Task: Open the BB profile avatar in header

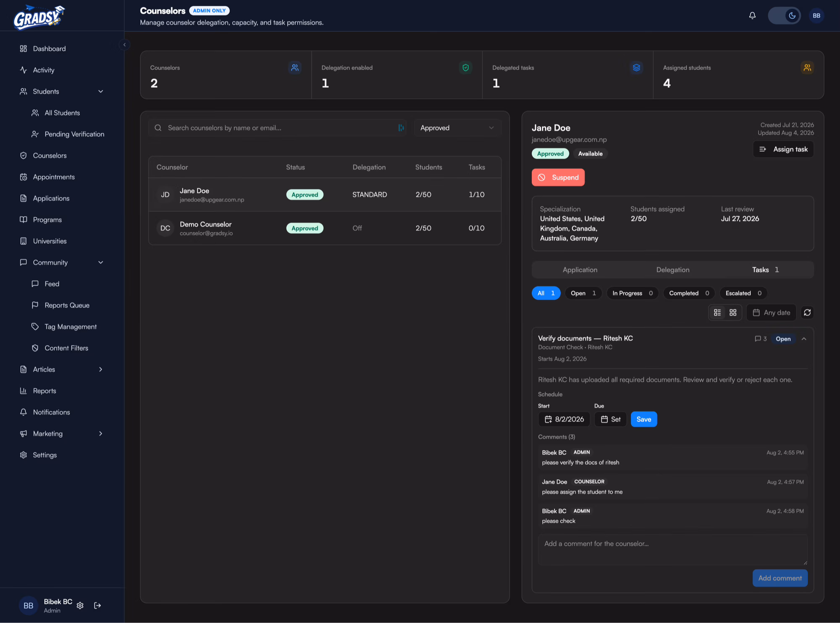Action: point(816,16)
